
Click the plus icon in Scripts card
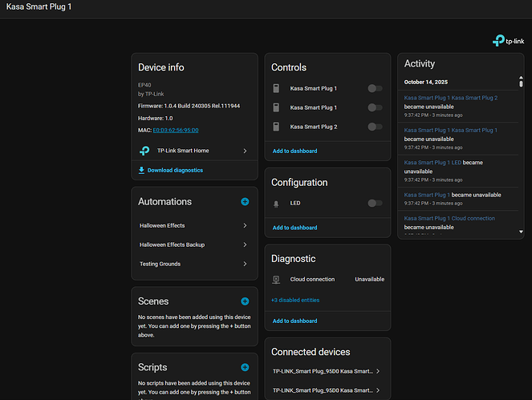click(245, 367)
